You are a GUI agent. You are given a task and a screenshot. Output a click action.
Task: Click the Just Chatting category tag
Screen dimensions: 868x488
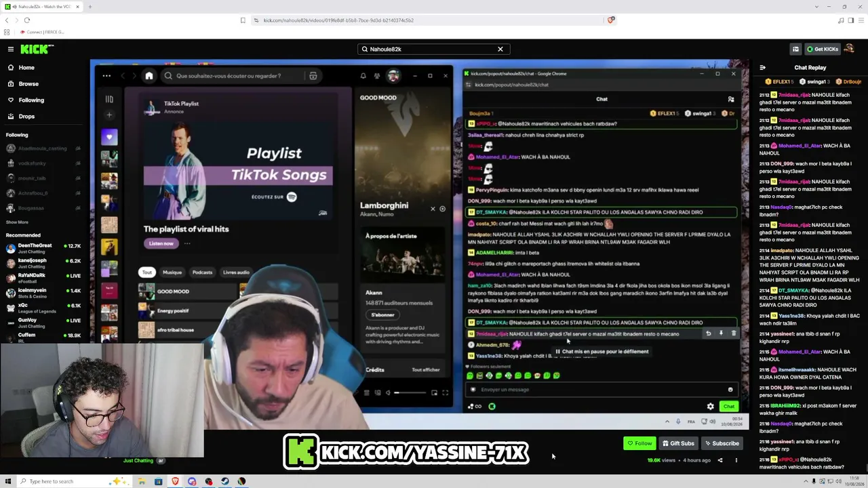click(x=138, y=461)
